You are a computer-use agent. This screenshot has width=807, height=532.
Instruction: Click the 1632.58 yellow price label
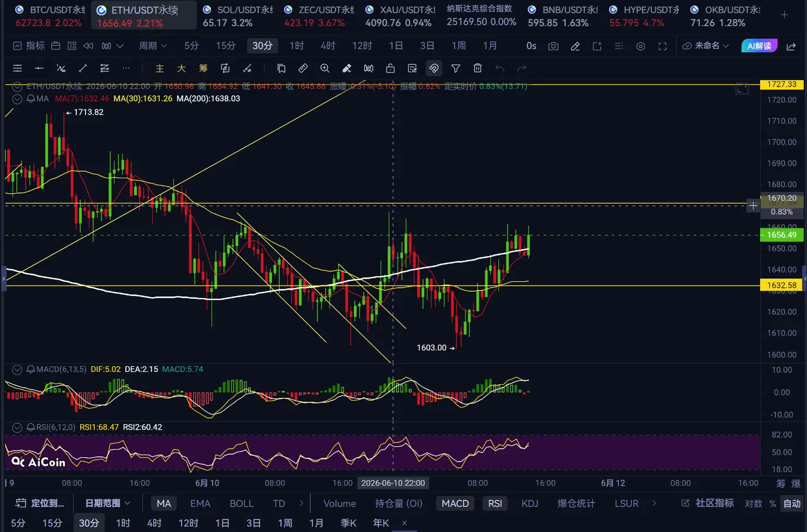coord(782,285)
